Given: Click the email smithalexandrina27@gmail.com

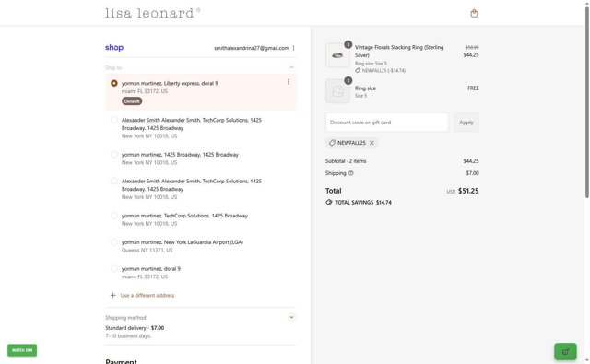Looking at the screenshot, I should pos(252,48).
